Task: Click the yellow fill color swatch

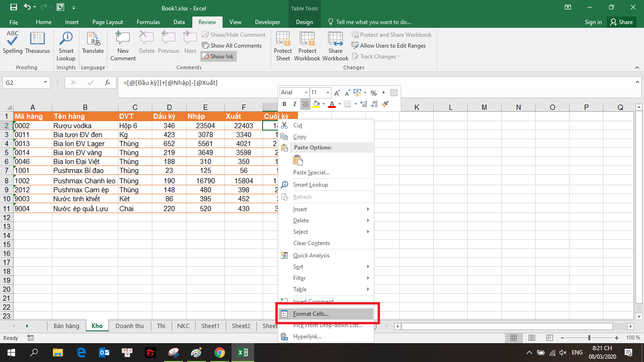Action: tap(316, 104)
